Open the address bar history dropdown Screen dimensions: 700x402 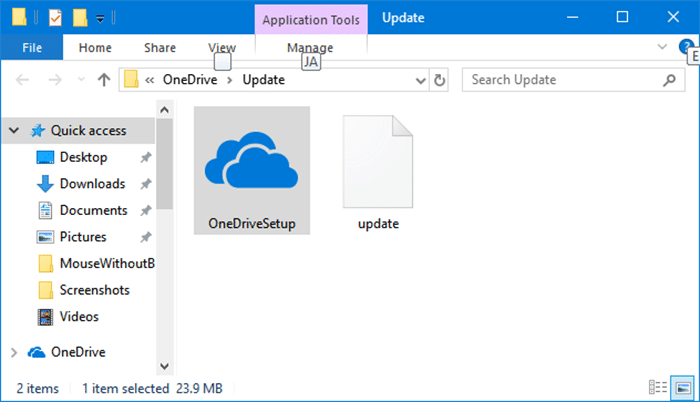click(420, 80)
